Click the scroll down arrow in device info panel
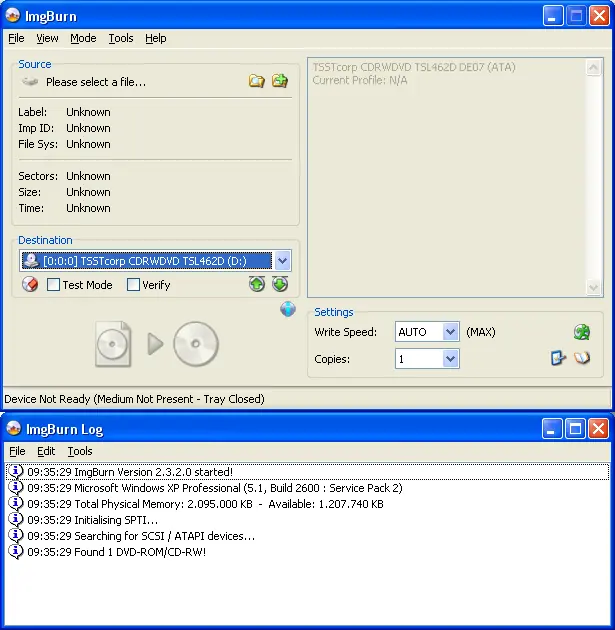The image size is (615, 630). click(594, 287)
